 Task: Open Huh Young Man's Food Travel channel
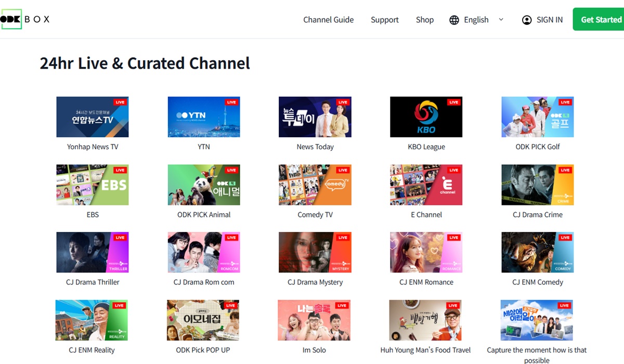[426, 320]
